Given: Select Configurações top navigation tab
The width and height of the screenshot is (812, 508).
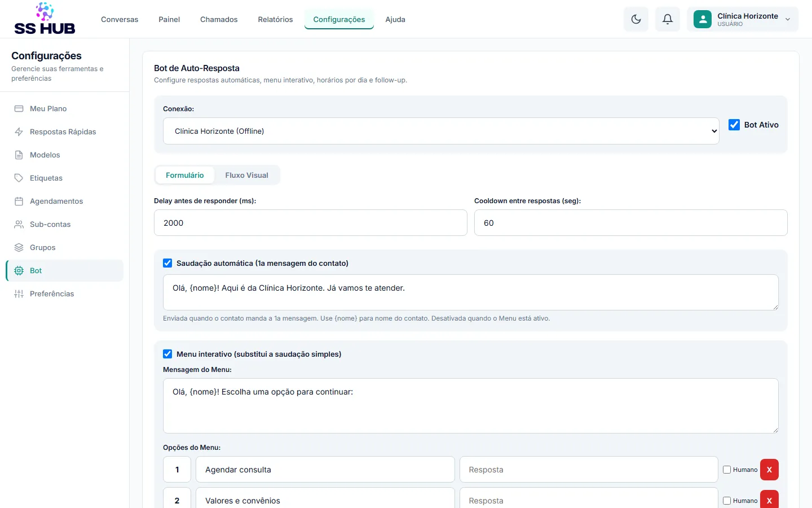Looking at the screenshot, I should tap(339, 19).
